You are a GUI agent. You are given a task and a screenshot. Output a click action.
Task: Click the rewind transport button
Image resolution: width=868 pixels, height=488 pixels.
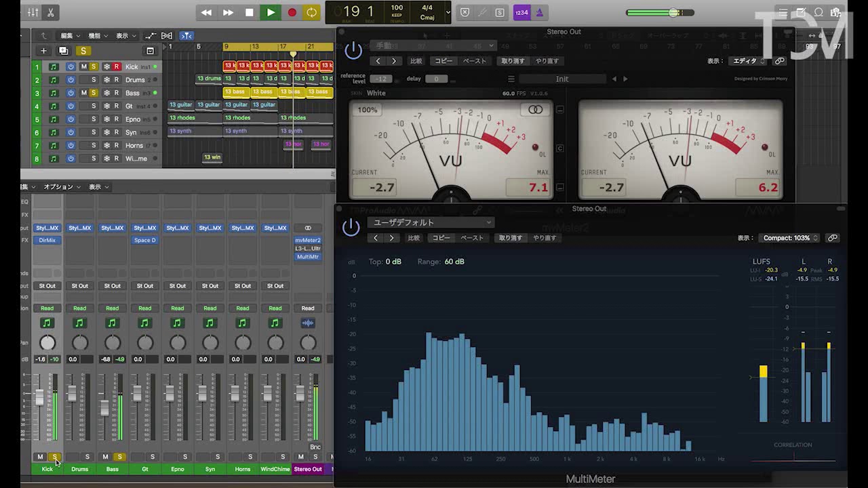[x=206, y=12]
